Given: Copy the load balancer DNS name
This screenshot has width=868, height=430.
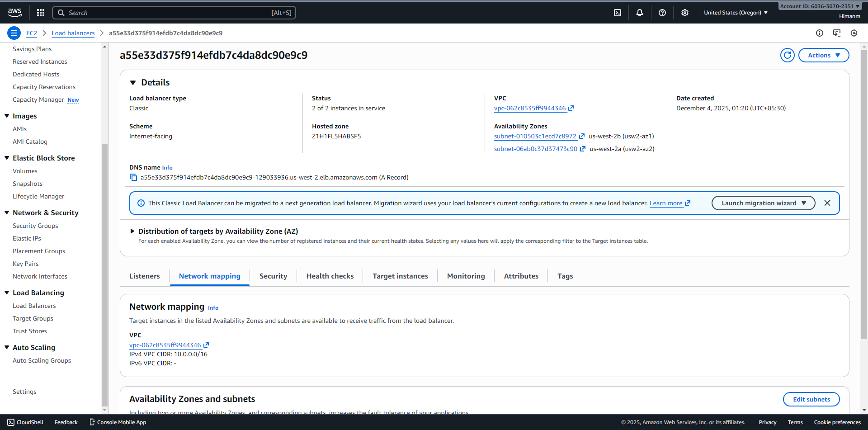Looking at the screenshot, I should tap(133, 177).
